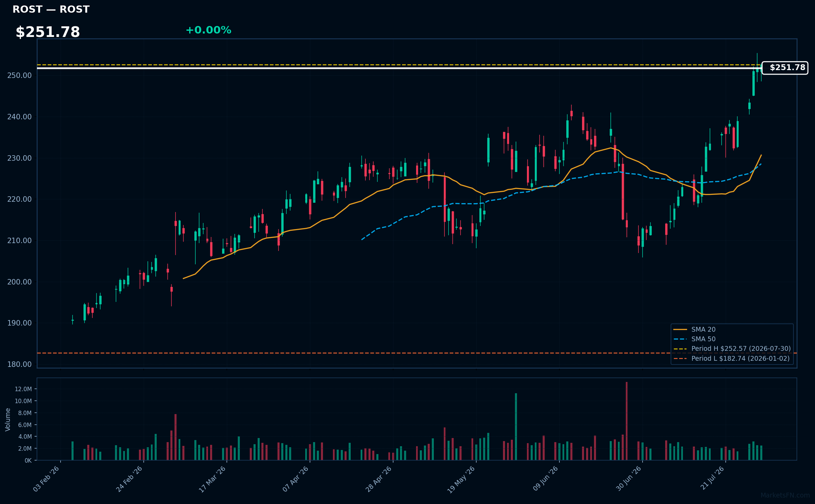The image size is (815, 504).
Task: Click the +0.00% change indicator
Action: coord(208,30)
